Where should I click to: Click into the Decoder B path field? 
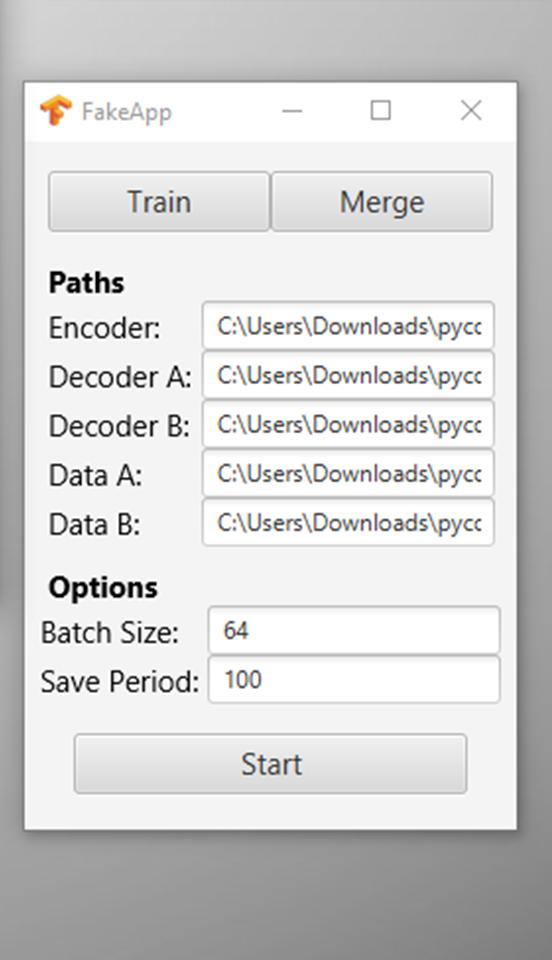pyautogui.click(x=348, y=424)
